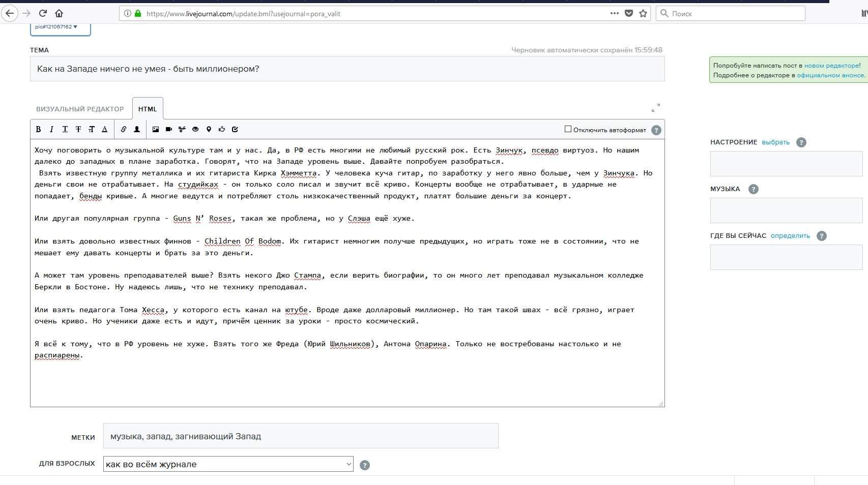The width and height of the screenshot is (868, 485).
Task: Switch to the 'Визуальный редактор' tab
Action: (80, 109)
